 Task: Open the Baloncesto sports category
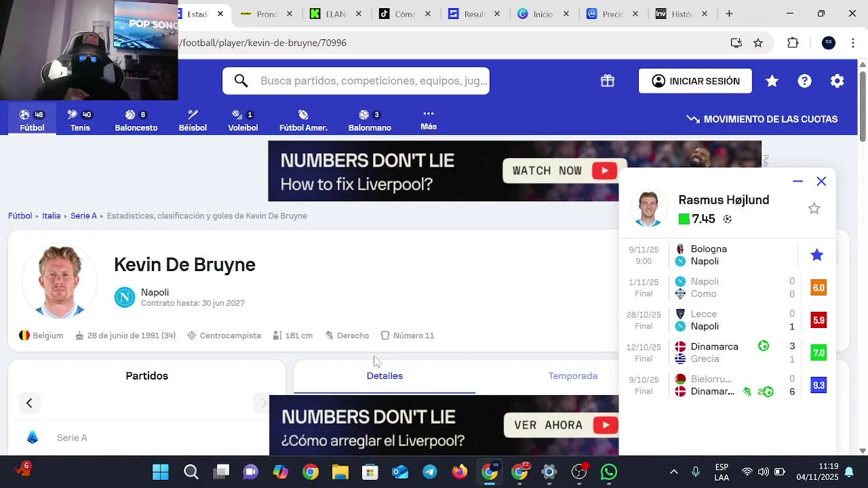pos(136,121)
